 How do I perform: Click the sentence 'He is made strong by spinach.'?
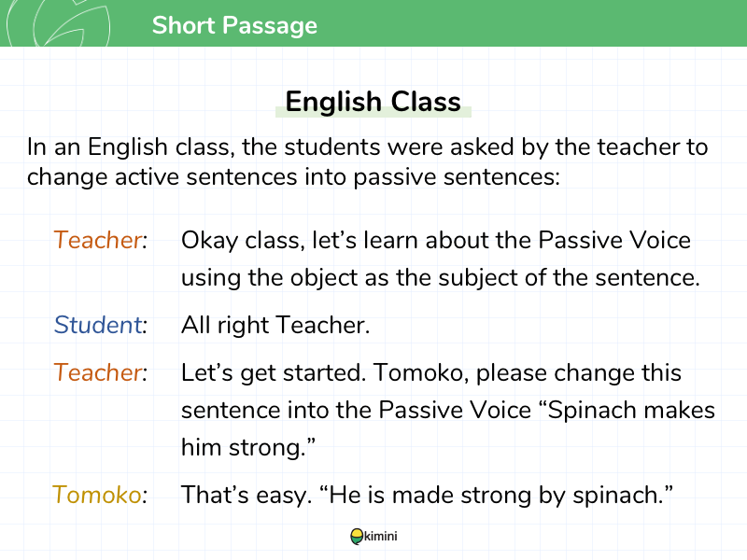(x=497, y=495)
